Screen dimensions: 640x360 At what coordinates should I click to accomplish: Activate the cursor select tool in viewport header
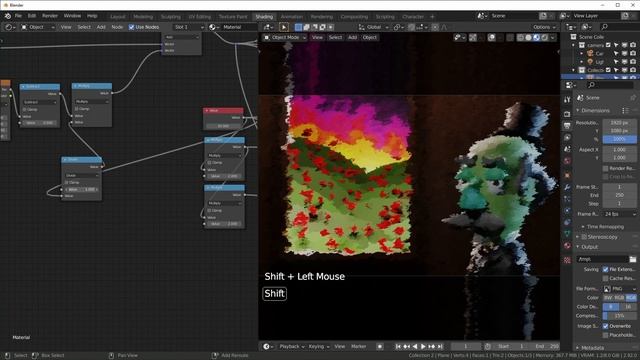tap(284, 27)
